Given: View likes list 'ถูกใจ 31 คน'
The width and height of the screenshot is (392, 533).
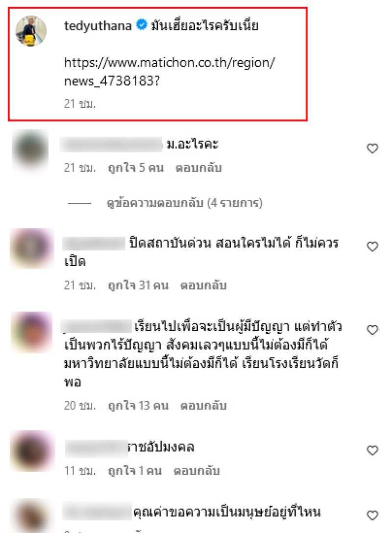Looking at the screenshot, I should [x=138, y=285].
